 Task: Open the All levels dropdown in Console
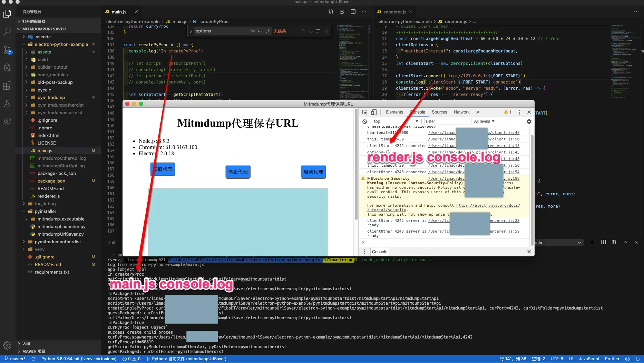click(x=484, y=121)
